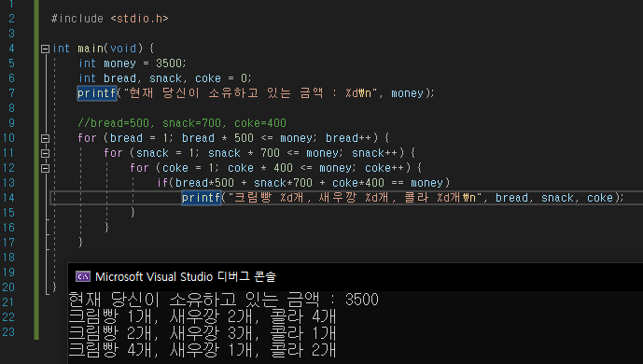The image size is (643, 364).
Task: Click 'int bread, snack, coke = 0;' line
Action: [x=165, y=77]
